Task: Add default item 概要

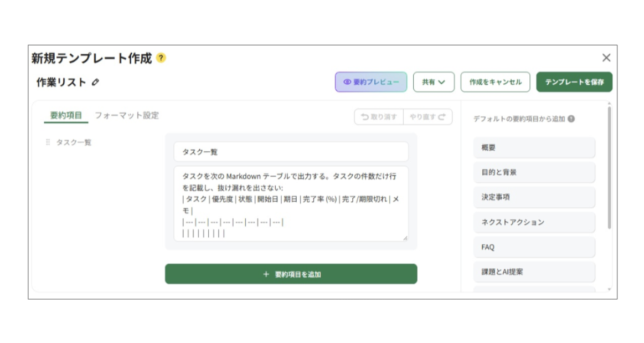Action: 534,147
